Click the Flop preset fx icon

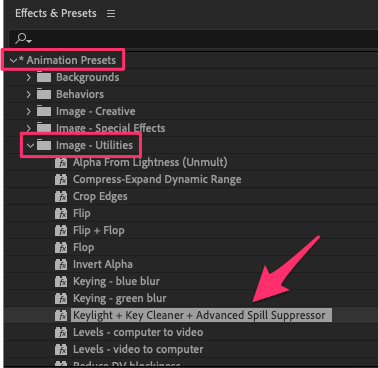coord(61,247)
